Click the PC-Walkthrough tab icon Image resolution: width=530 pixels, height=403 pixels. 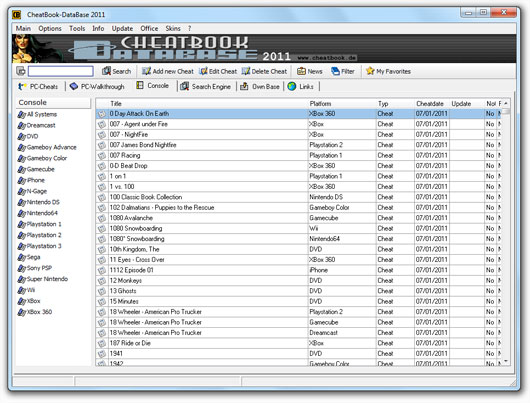point(74,87)
